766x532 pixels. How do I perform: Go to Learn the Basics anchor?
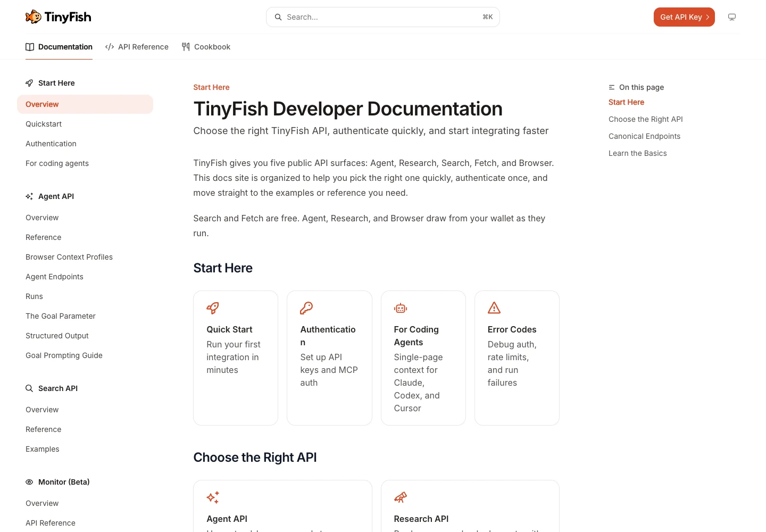point(638,153)
